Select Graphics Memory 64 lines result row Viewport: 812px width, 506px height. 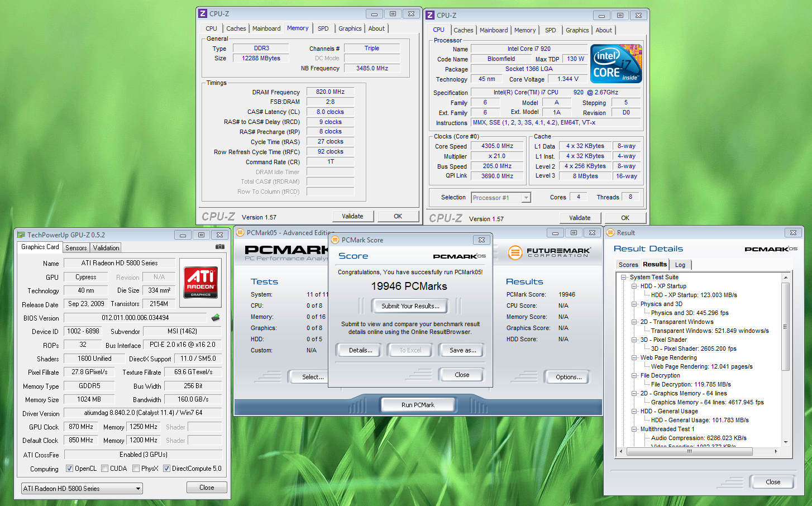[x=707, y=402]
